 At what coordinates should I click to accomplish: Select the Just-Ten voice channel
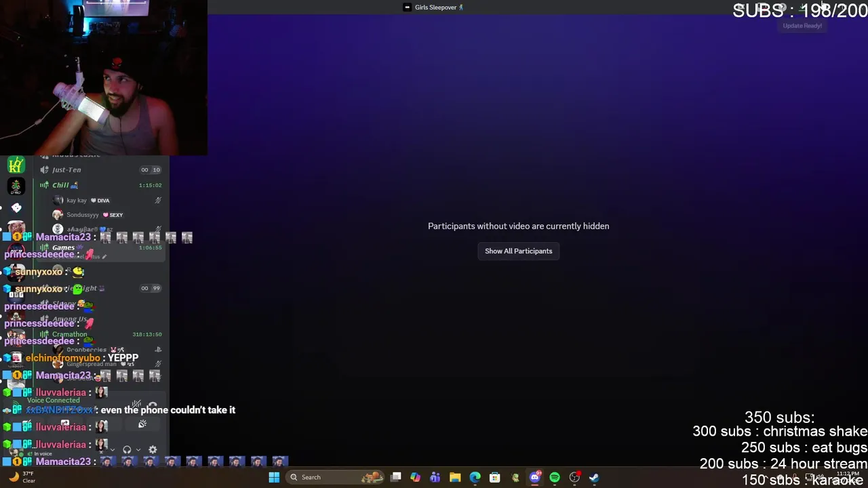tap(102, 170)
